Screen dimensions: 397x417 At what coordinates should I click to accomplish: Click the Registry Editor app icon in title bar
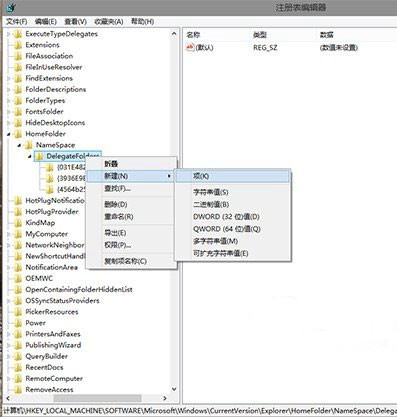[11, 7]
